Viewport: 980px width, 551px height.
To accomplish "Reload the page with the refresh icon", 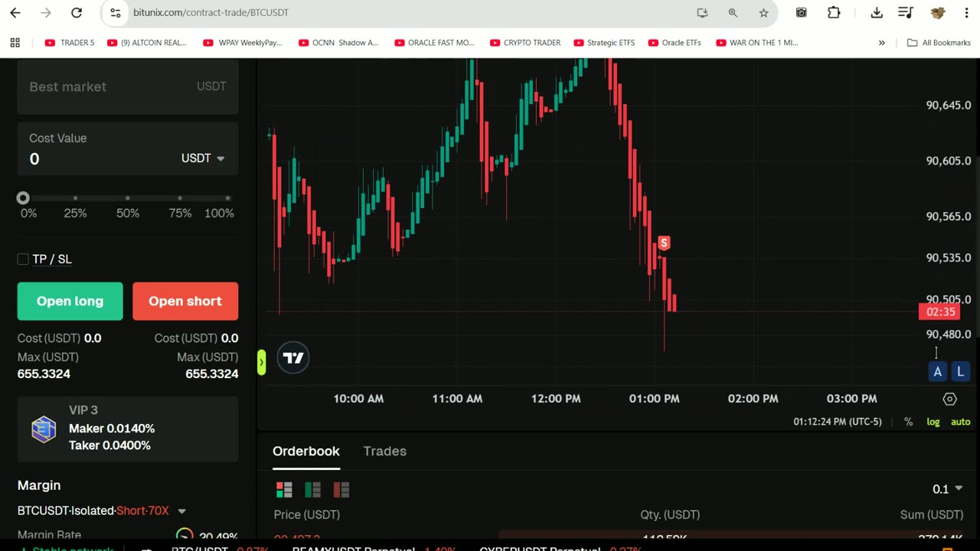I will point(77,12).
